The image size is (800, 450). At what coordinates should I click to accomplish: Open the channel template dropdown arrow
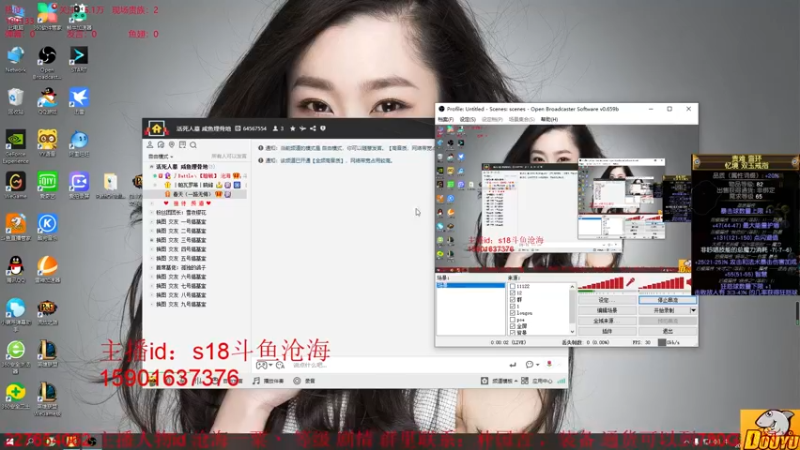pyautogui.click(x=516, y=381)
